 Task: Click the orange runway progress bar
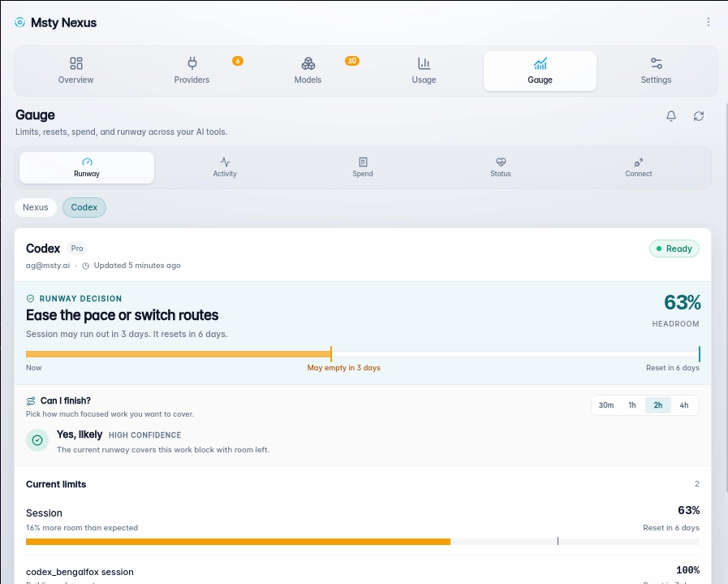pyautogui.click(x=179, y=354)
